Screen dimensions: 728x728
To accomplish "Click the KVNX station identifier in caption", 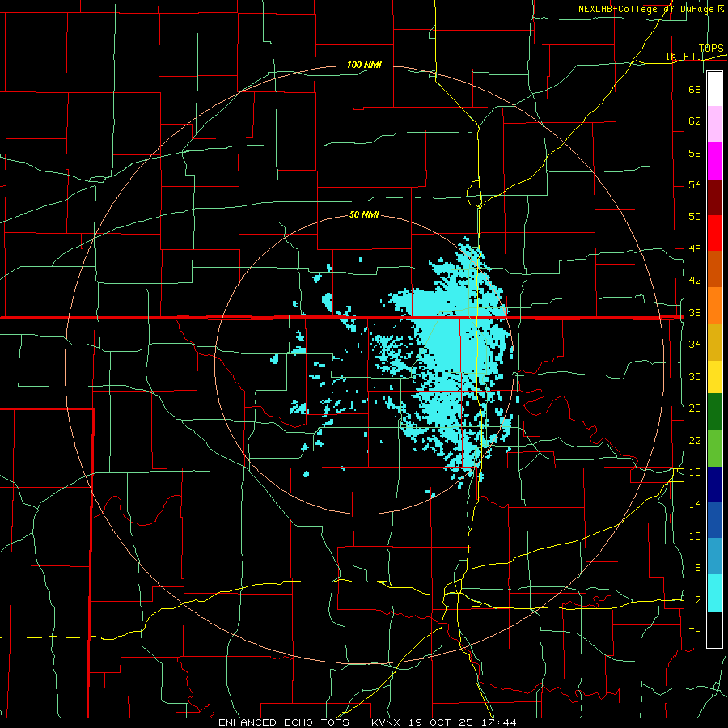I will 387,722.
